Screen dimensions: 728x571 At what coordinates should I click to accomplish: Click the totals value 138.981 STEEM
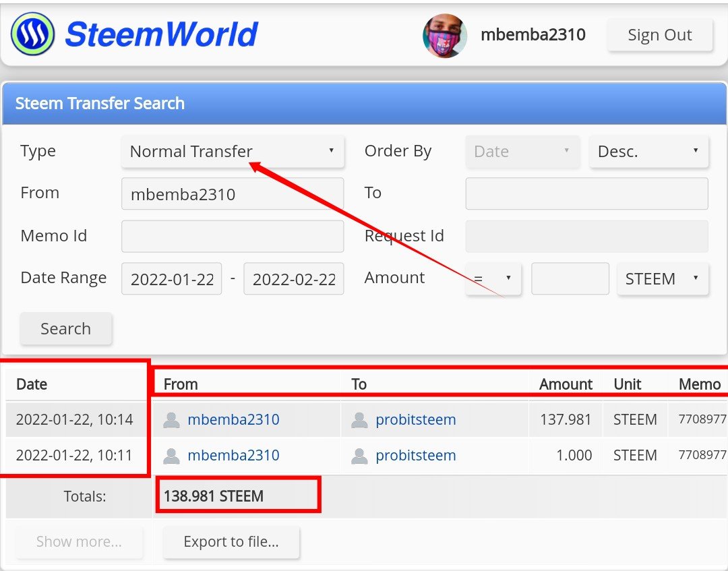[214, 496]
